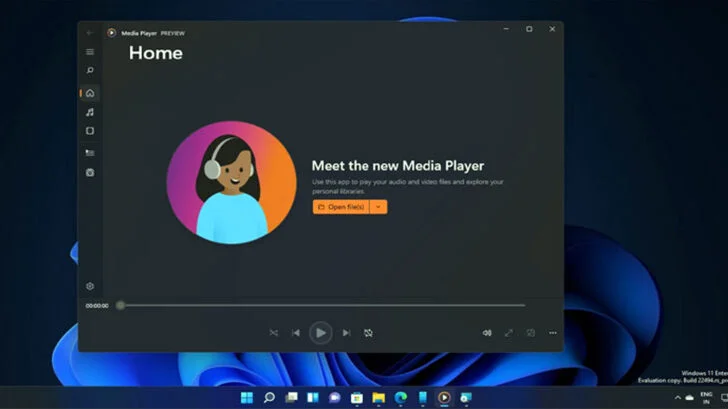Select the Home tab in sidebar

(90, 93)
